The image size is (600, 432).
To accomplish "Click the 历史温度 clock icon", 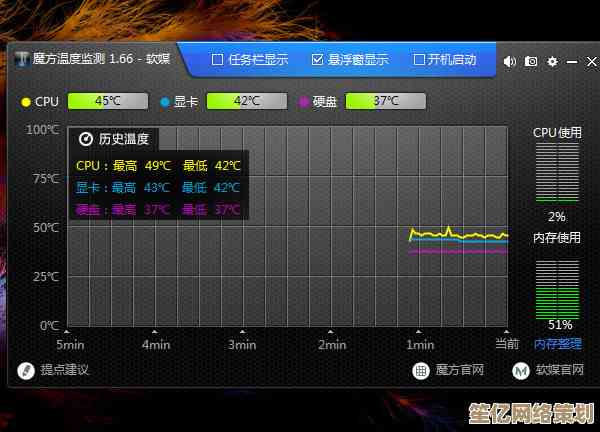I will [85, 139].
